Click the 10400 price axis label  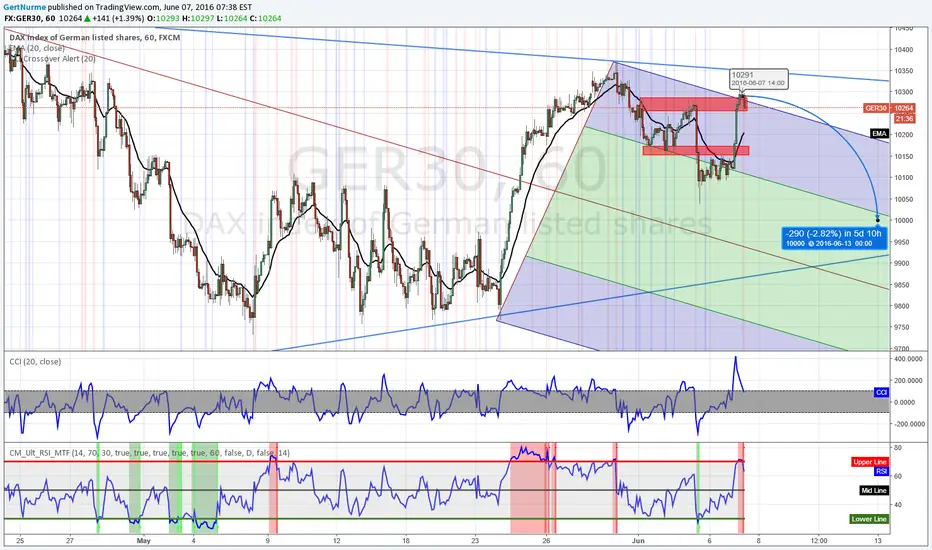tap(903, 49)
